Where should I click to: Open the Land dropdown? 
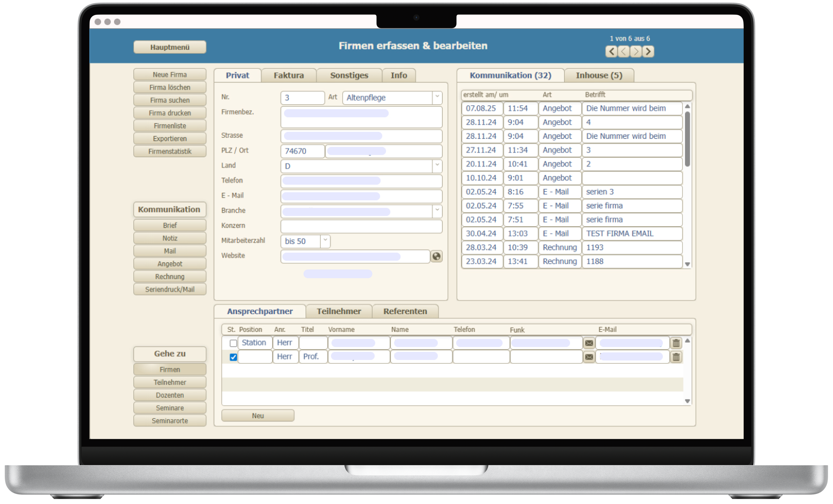coord(437,166)
